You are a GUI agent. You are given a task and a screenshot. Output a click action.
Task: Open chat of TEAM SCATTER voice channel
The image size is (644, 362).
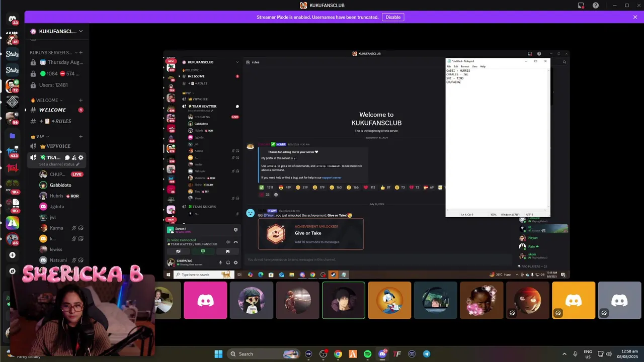pos(67,157)
